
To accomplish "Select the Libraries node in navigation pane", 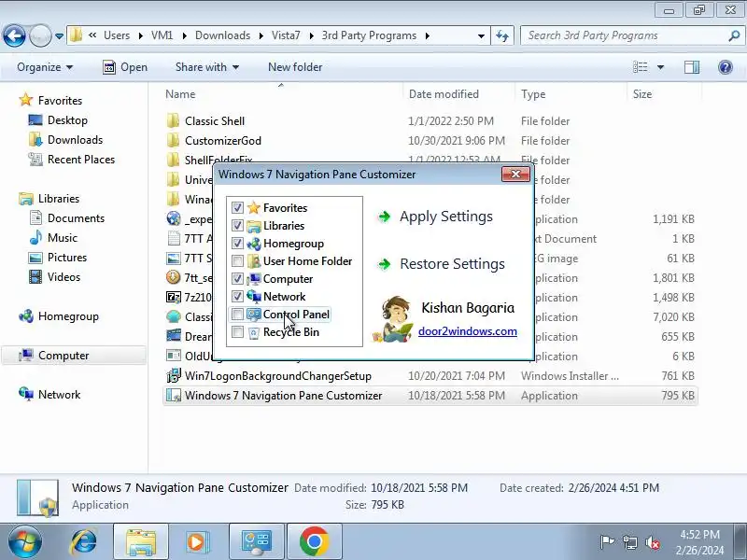I will (58, 199).
